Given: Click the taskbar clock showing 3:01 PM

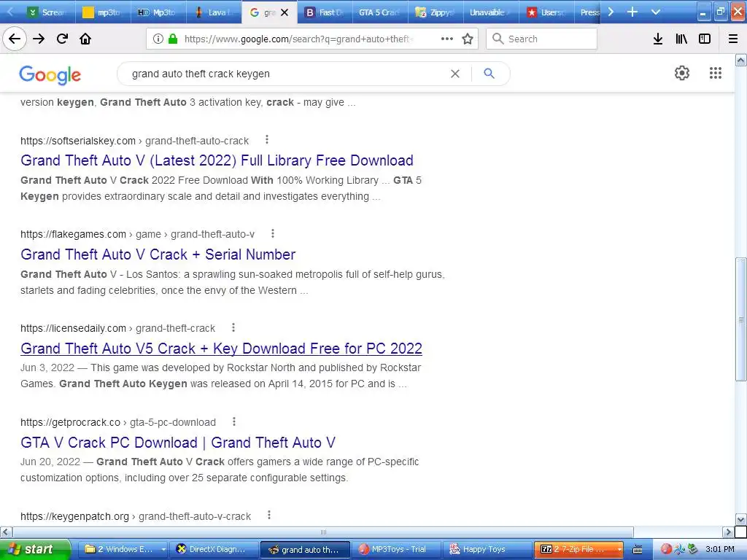Looking at the screenshot, I should click(x=719, y=549).
